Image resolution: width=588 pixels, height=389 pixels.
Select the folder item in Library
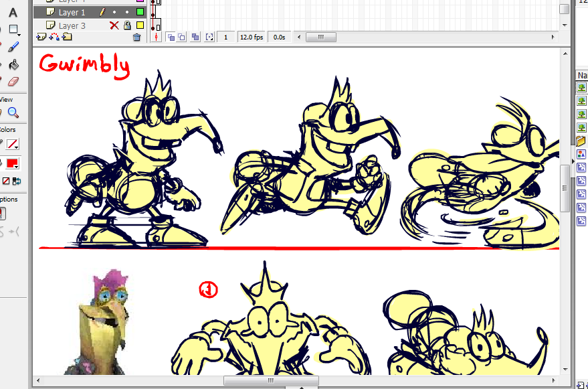click(581, 141)
